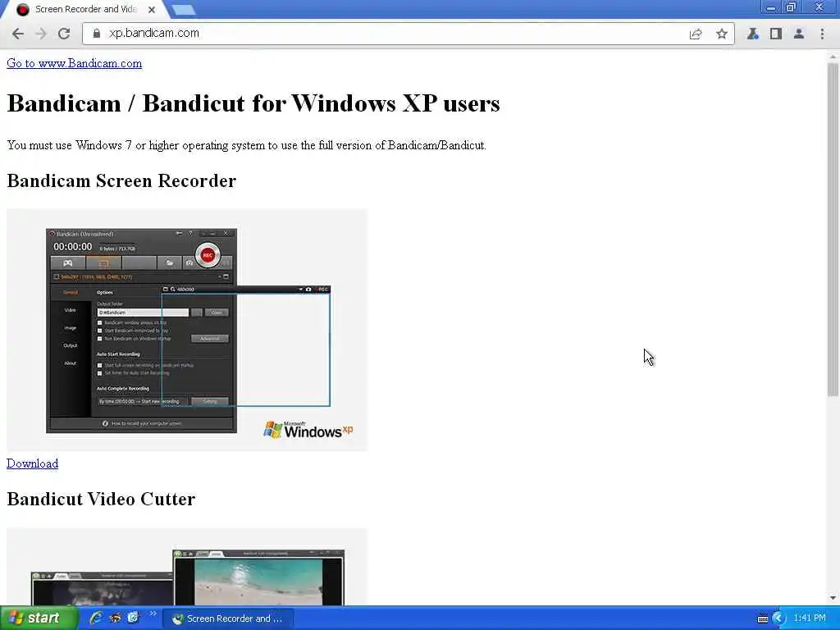
Task: Click the page scrollbar up arrow
Action: point(833,57)
